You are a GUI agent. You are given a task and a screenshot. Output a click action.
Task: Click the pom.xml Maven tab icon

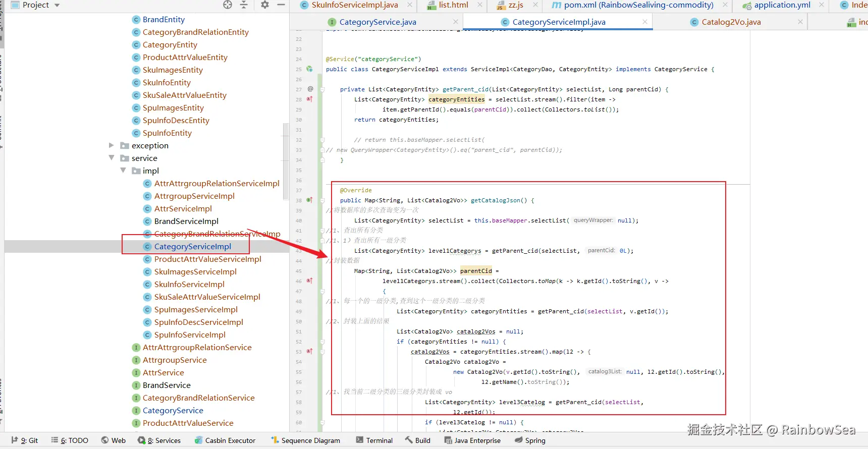(x=556, y=5)
